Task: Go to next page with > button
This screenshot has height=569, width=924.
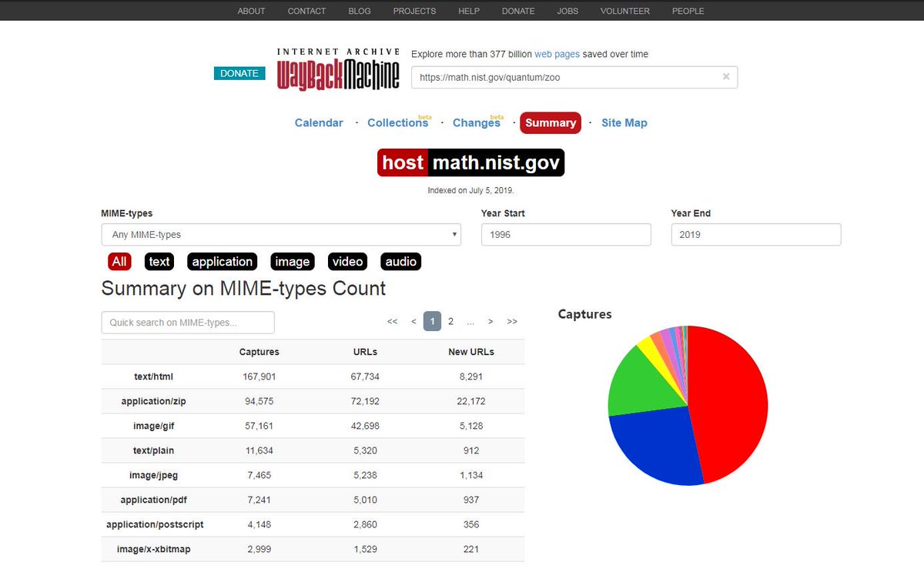Action: [490, 322]
